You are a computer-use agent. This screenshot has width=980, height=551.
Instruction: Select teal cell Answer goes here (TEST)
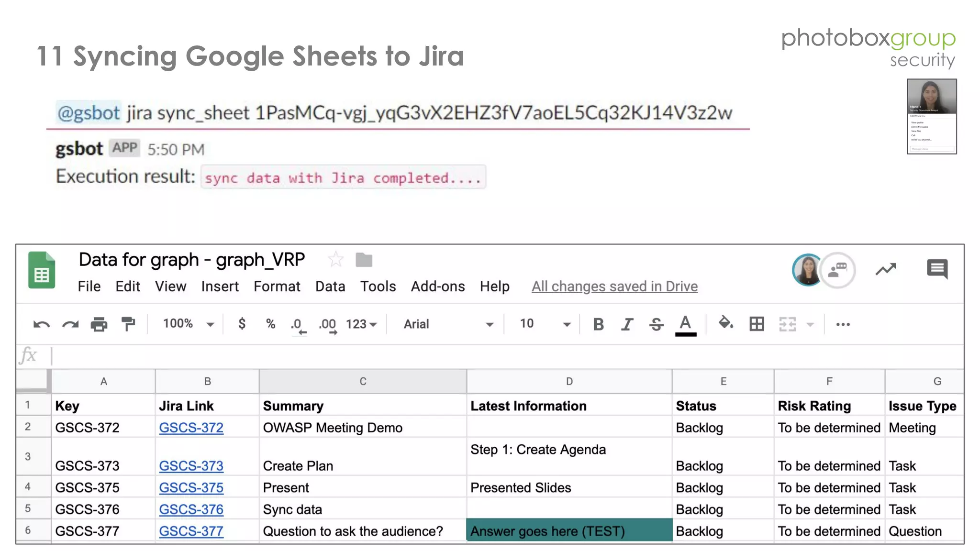pos(569,531)
